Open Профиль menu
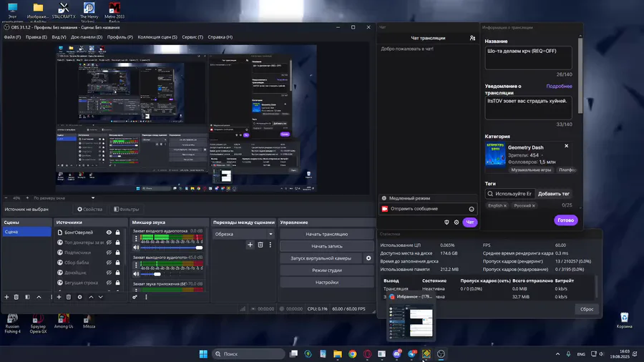644x362 pixels. click(120, 37)
